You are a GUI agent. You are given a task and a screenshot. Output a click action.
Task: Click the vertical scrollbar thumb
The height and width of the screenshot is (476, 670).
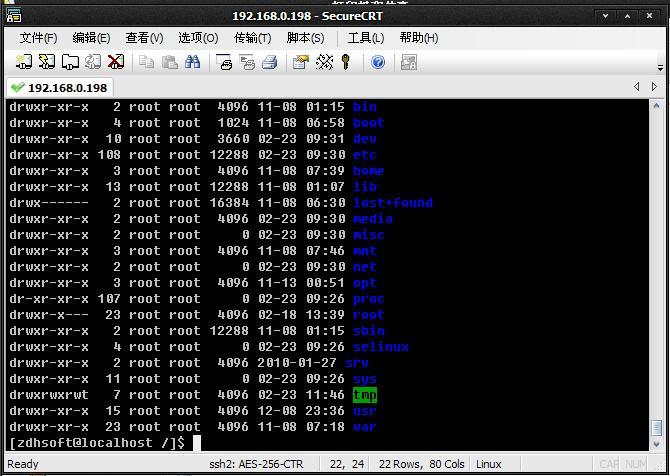click(656, 428)
